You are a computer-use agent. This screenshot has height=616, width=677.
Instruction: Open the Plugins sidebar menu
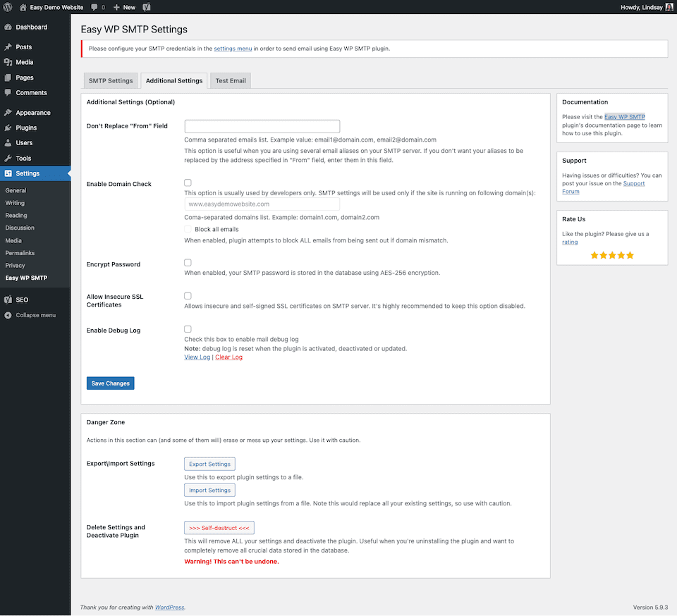26,128
